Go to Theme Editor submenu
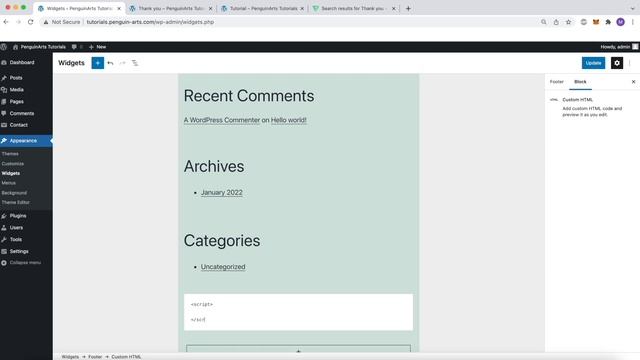The width and height of the screenshot is (640, 360). pyautogui.click(x=16, y=202)
